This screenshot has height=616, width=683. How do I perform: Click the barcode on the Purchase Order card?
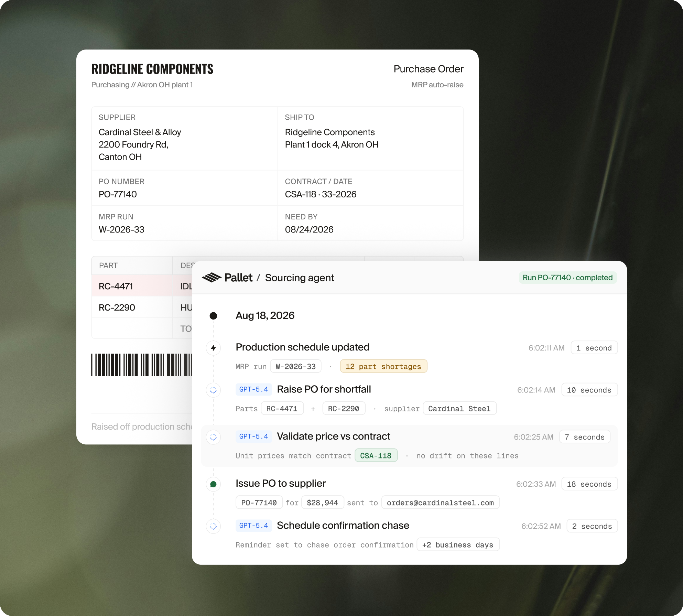(141, 365)
